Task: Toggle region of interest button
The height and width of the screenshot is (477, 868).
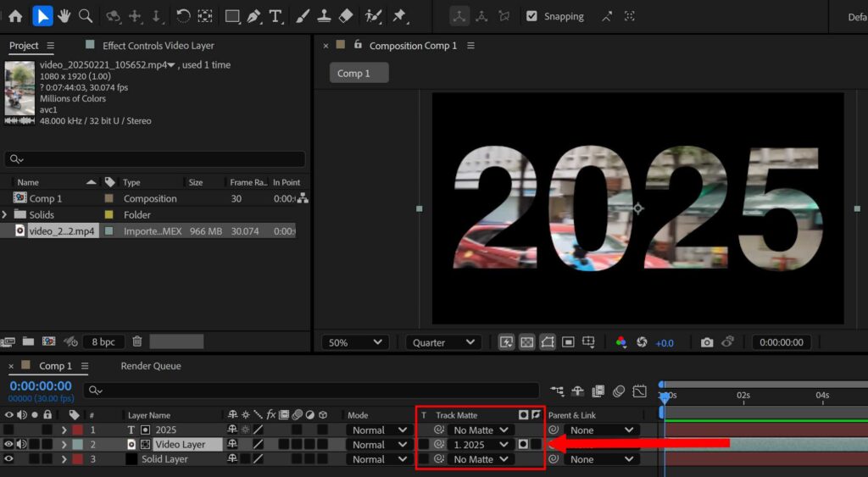Action: tap(568, 342)
